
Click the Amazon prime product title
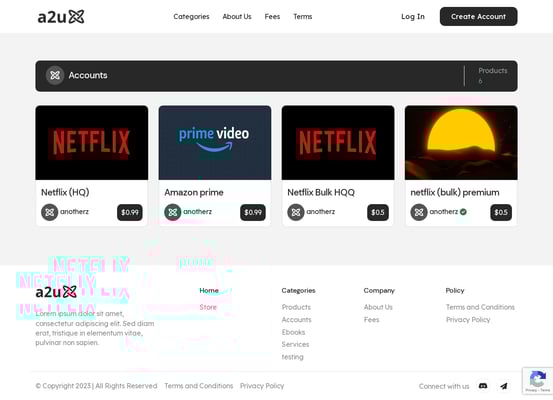[x=194, y=192]
